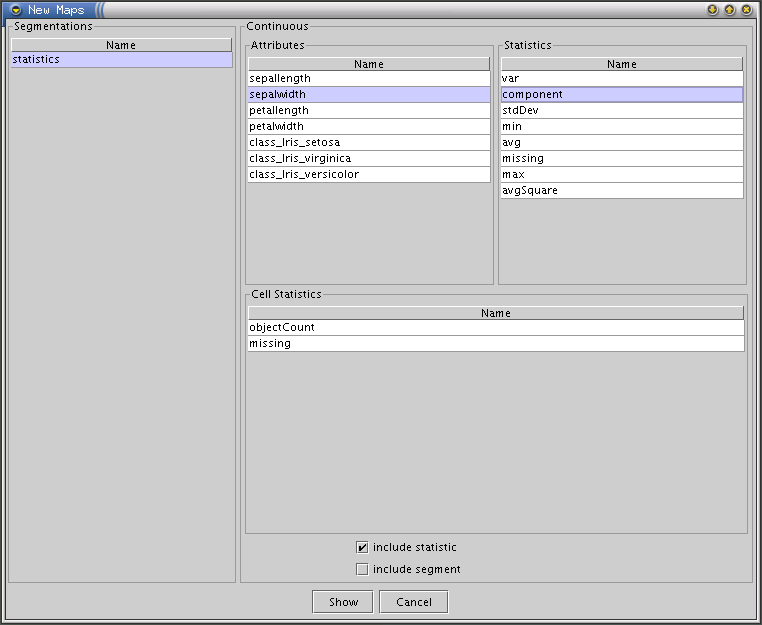Select the petalwidth attribute

pyautogui.click(x=369, y=126)
